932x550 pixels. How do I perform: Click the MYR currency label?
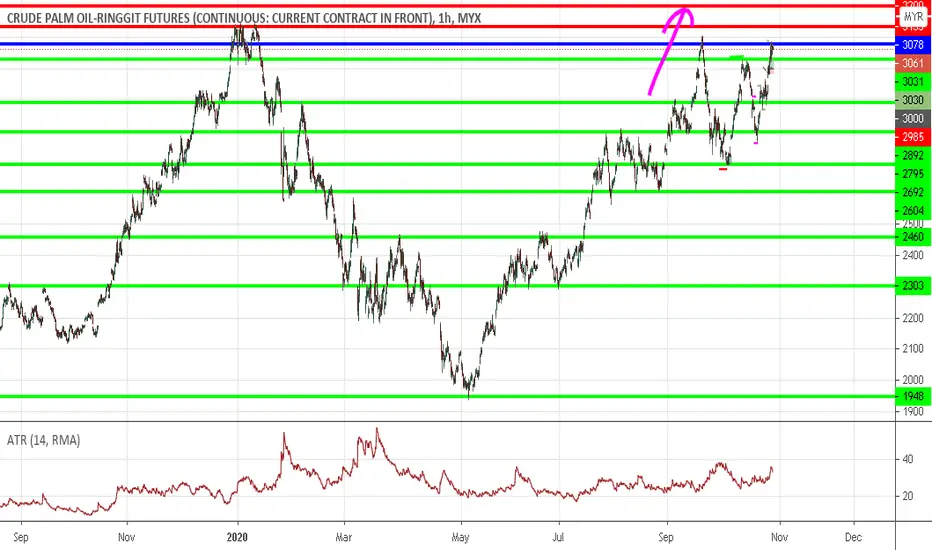pyautogui.click(x=913, y=17)
